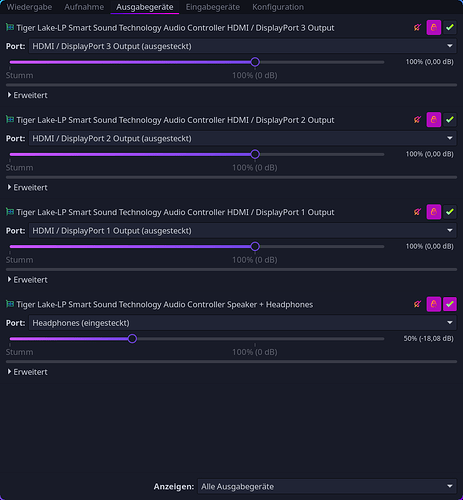463x500 pixels.
Task: Expand Erweitert under DisplayPort 2 Output
Action: coord(28,188)
